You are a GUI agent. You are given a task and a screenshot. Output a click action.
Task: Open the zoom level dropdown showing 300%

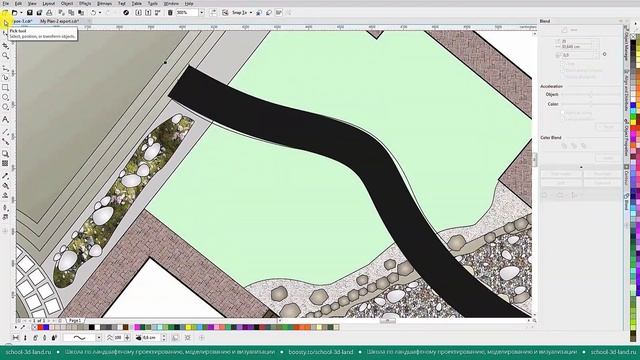pos(201,13)
